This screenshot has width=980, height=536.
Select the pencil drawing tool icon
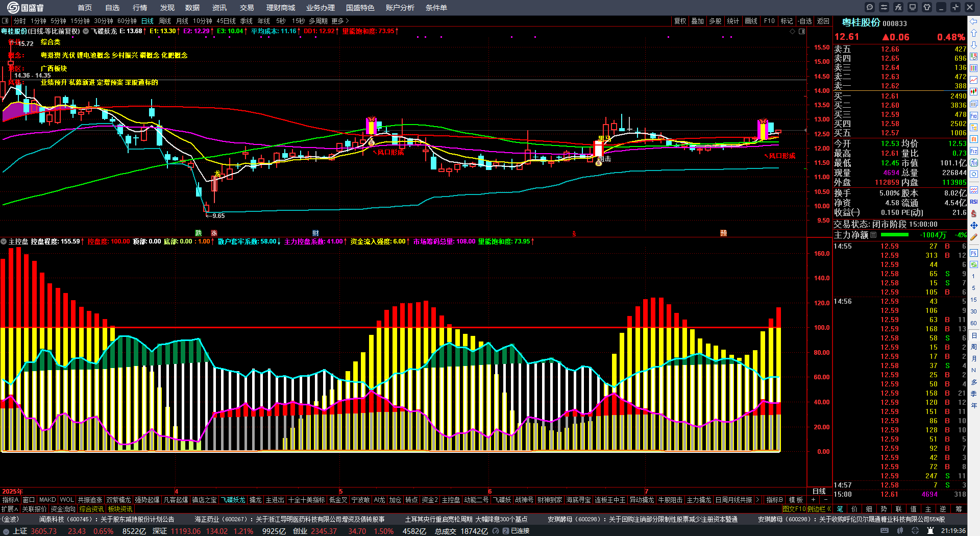click(974, 237)
